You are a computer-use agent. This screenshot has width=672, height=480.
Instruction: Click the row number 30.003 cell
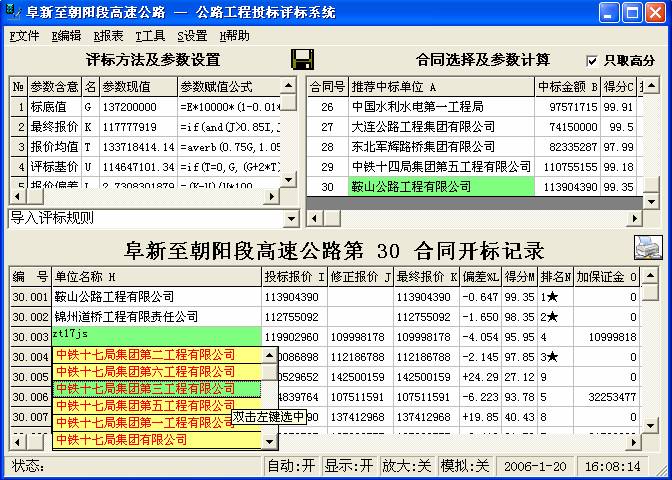point(31,337)
